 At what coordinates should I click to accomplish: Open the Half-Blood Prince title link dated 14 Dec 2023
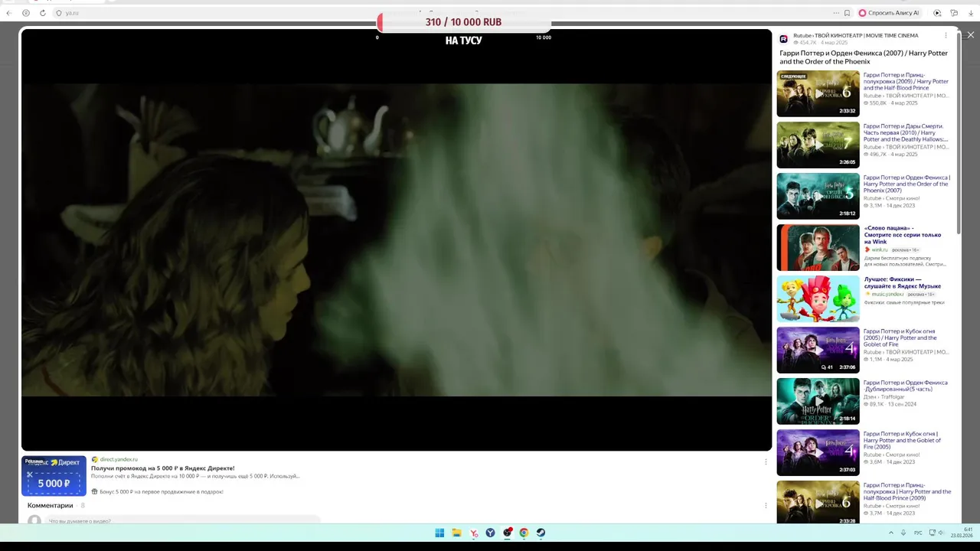(x=907, y=491)
